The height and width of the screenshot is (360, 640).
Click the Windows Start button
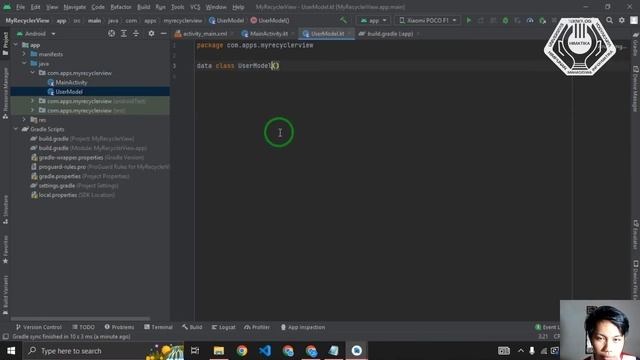(11, 351)
